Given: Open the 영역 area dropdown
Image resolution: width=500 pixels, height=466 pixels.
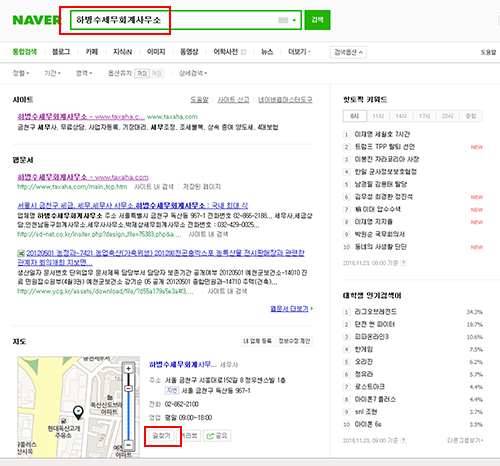Looking at the screenshot, I should tap(84, 73).
